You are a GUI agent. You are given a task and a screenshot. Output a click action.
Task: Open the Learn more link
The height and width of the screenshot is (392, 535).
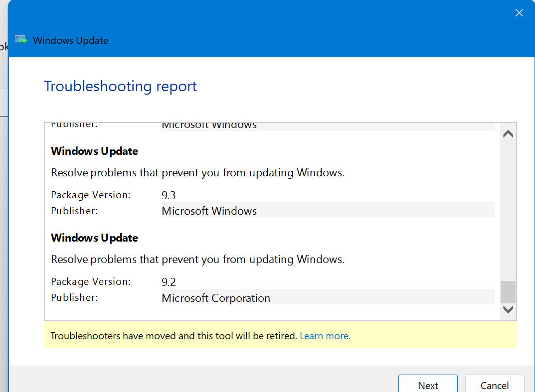(x=325, y=336)
